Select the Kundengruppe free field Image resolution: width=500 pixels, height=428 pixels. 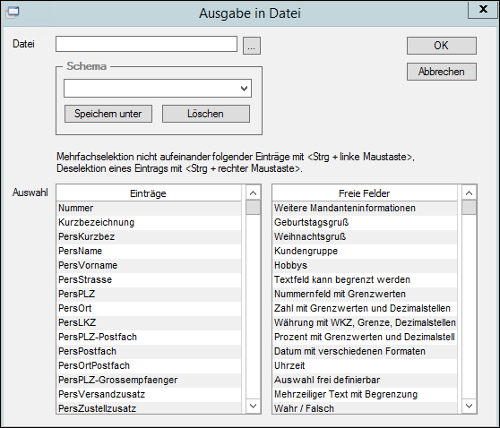(365, 251)
